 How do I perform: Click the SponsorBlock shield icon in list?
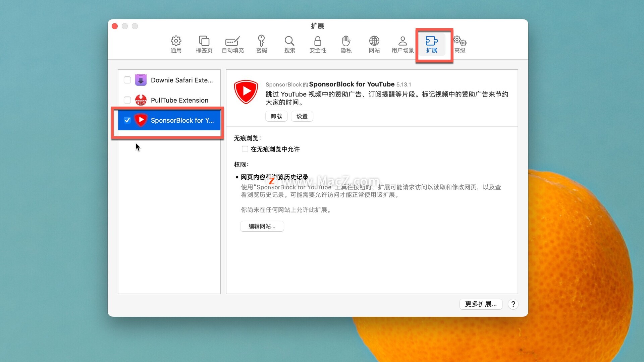coord(141,120)
